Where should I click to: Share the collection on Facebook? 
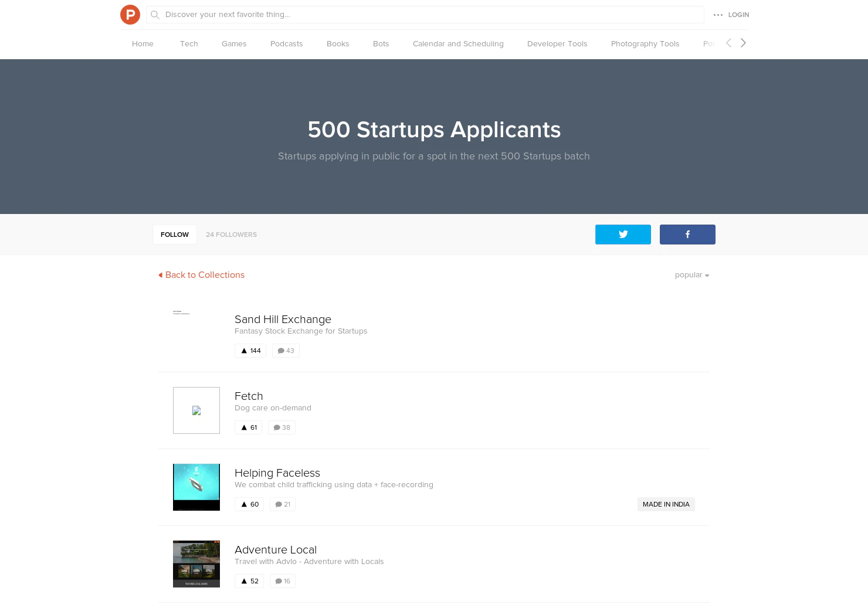687,235
